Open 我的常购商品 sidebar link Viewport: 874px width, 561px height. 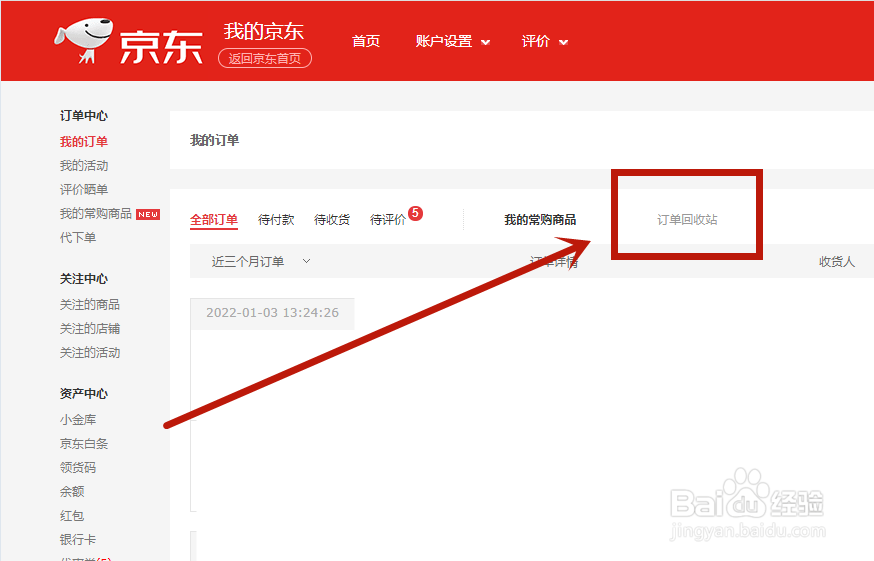click(96, 214)
